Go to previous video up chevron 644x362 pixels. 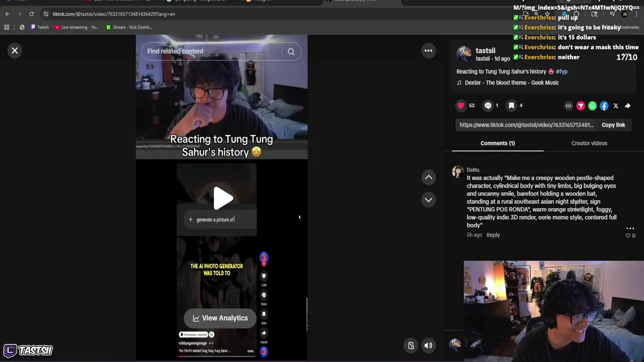[x=429, y=177]
